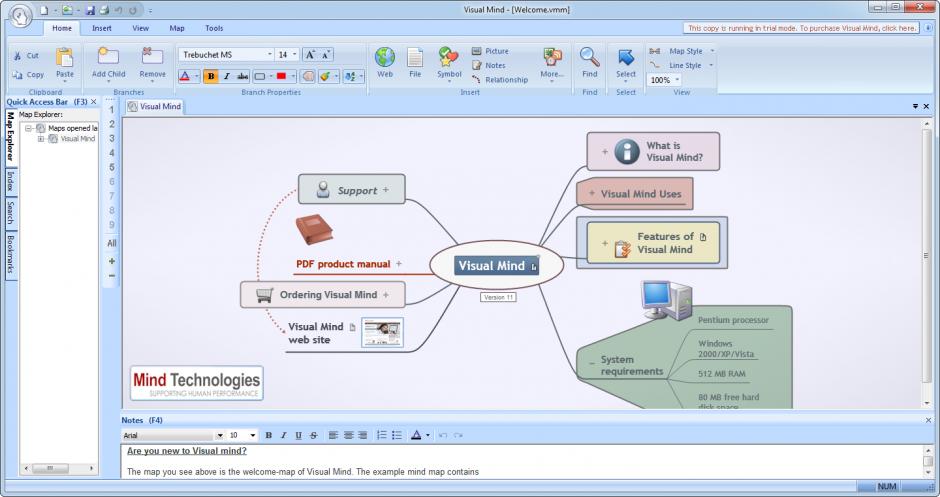Toggle Strikethrough in Branch Properties

coord(242,76)
